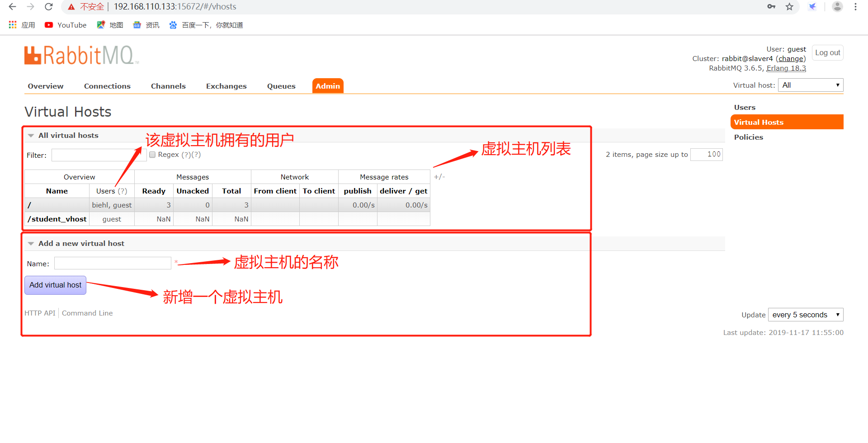Click the blue bird extension icon
The width and height of the screenshot is (868, 443).
[812, 7]
